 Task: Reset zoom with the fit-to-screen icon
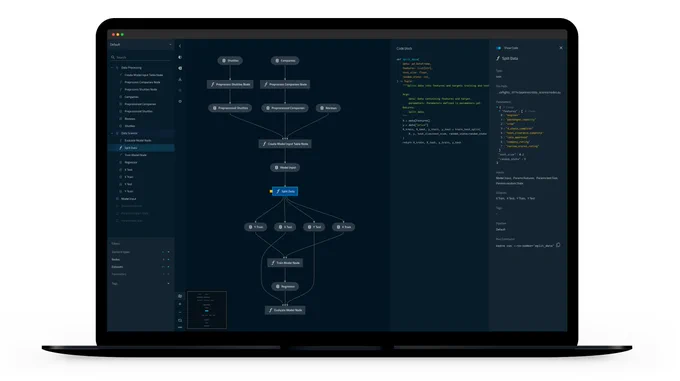tap(180, 320)
